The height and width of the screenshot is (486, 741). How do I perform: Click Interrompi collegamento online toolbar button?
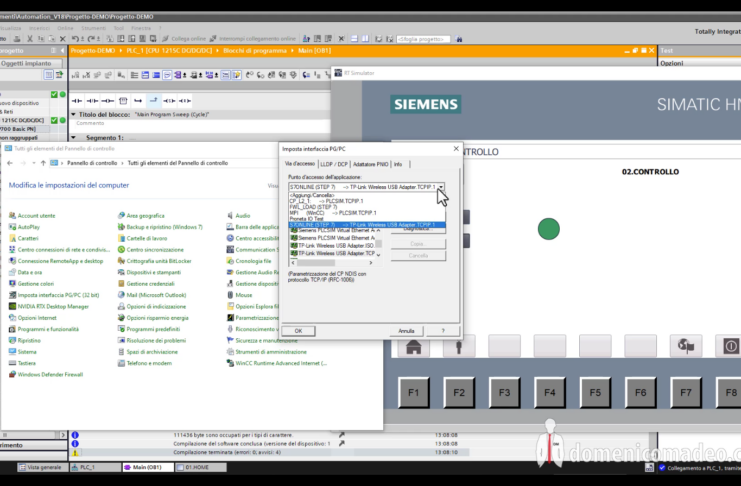tap(252, 39)
